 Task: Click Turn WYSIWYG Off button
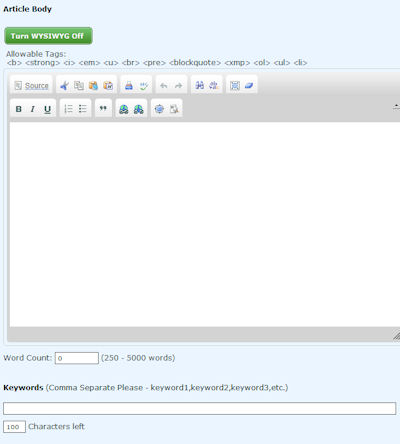48,36
